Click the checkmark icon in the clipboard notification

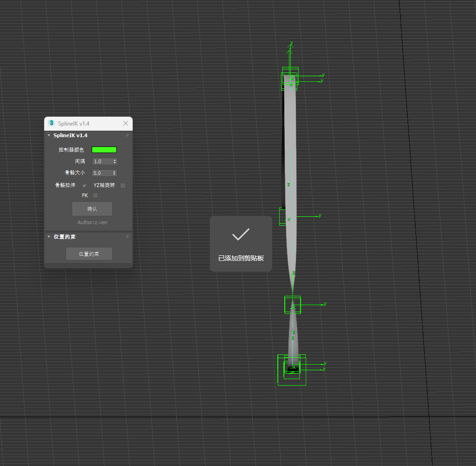click(x=241, y=234)
